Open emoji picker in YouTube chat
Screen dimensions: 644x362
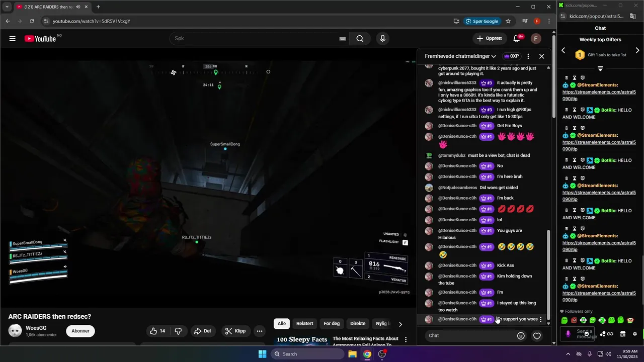521,336
